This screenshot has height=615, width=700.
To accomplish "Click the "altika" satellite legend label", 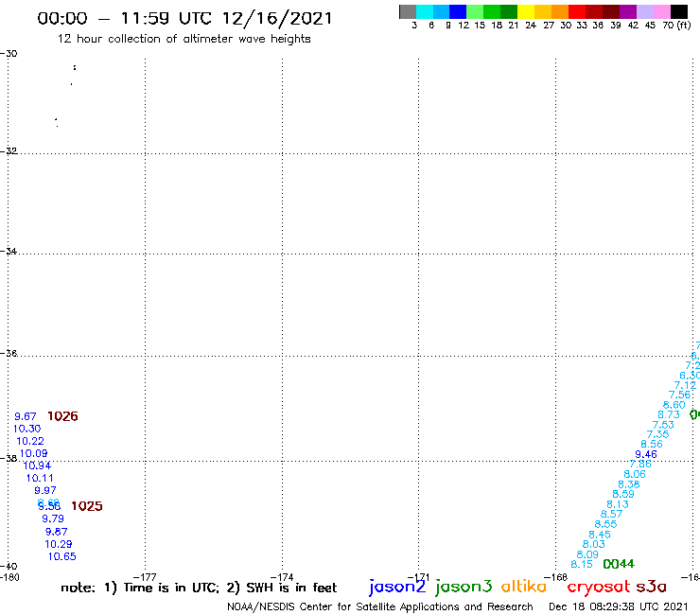I will (524, 586).
